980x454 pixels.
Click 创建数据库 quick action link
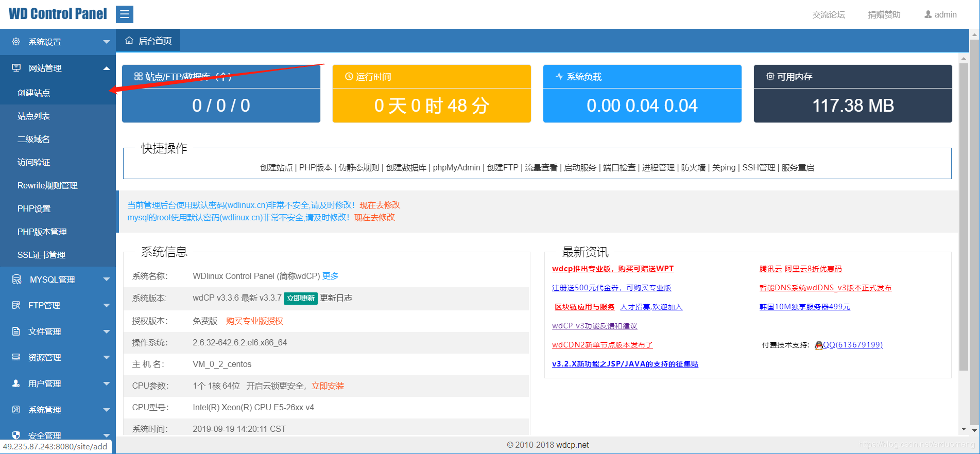(406, 167)
